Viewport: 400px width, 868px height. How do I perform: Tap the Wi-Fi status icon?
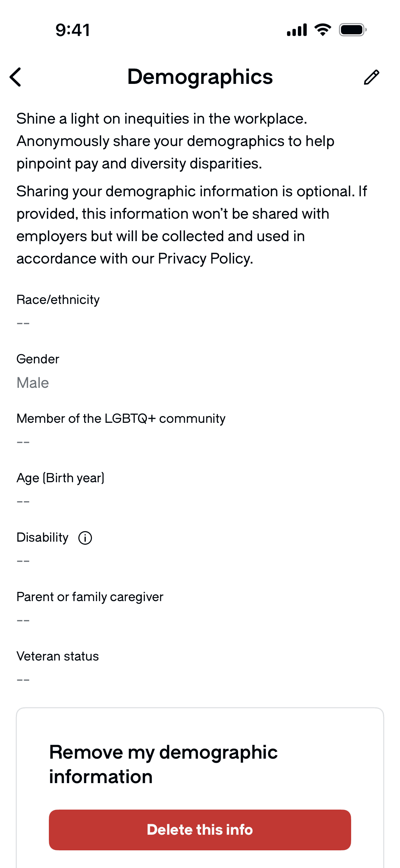(323, 30)
